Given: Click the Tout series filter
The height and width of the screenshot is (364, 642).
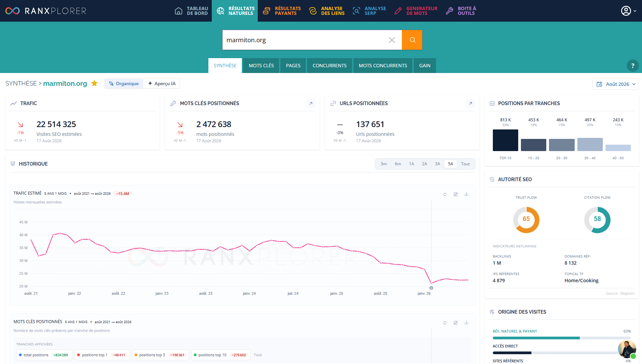Looking at the screenshot, I should [x=258, y=355].
